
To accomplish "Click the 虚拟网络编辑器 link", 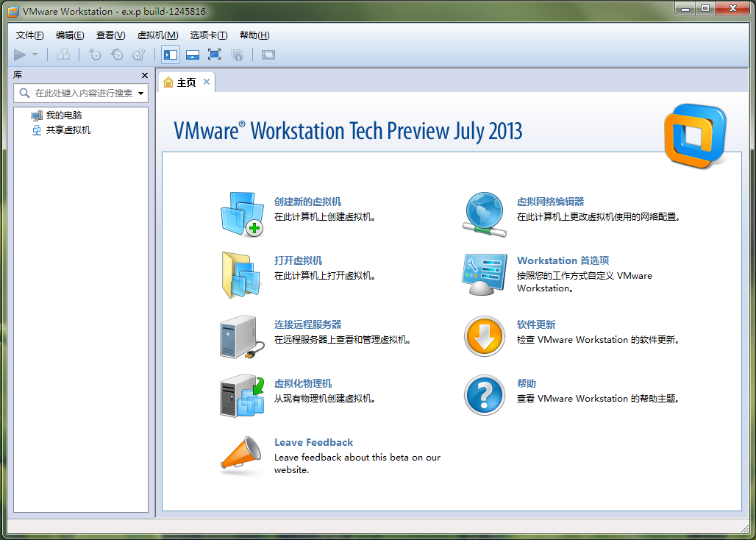I will point(550,202).
